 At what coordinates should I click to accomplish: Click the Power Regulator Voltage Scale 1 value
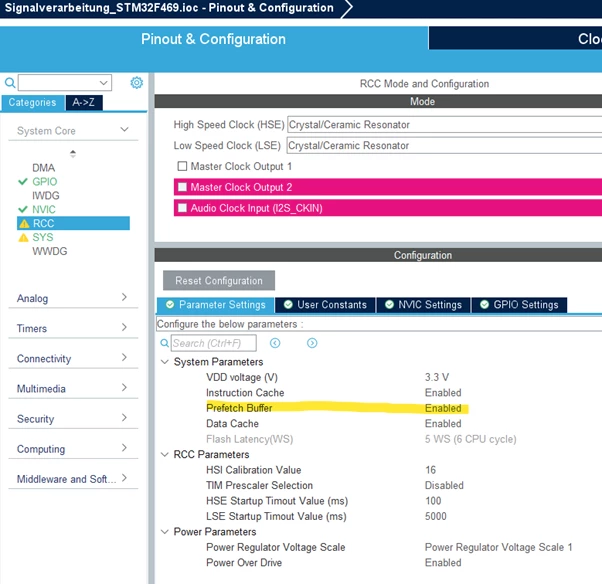tap(498, 547)
